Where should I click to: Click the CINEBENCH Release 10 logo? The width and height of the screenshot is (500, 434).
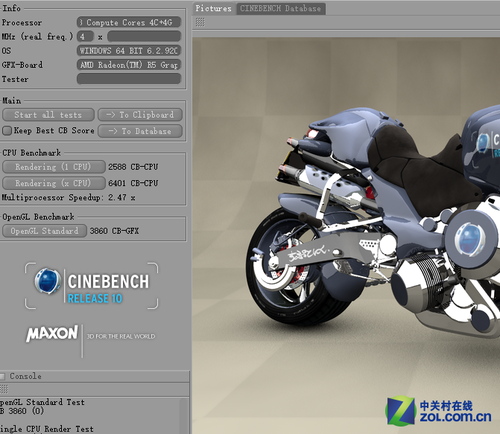pos(91,286)
